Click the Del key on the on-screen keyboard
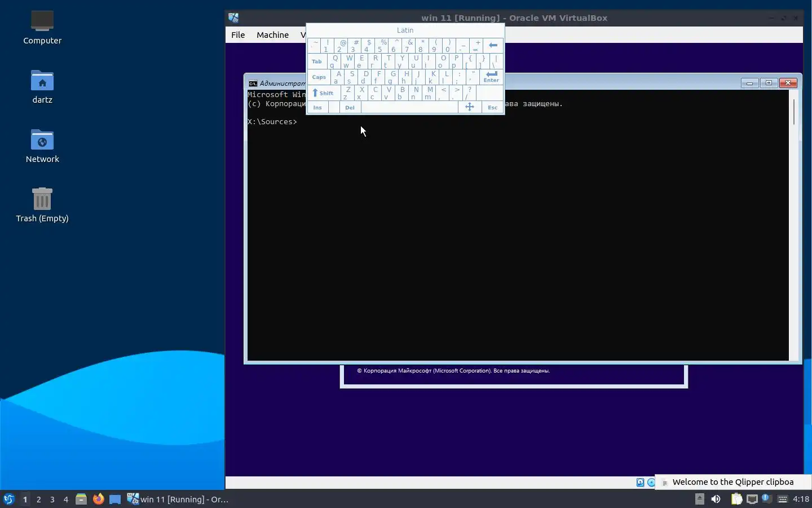 click(350, 107)
